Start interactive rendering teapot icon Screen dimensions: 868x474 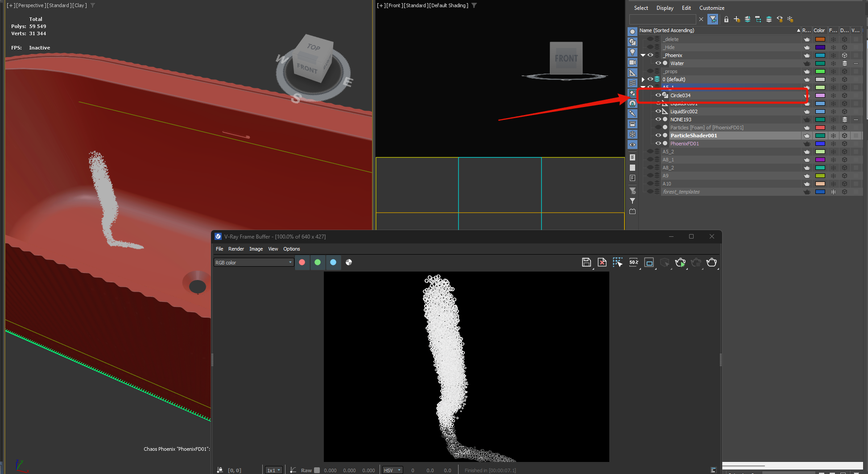point(681,262)
